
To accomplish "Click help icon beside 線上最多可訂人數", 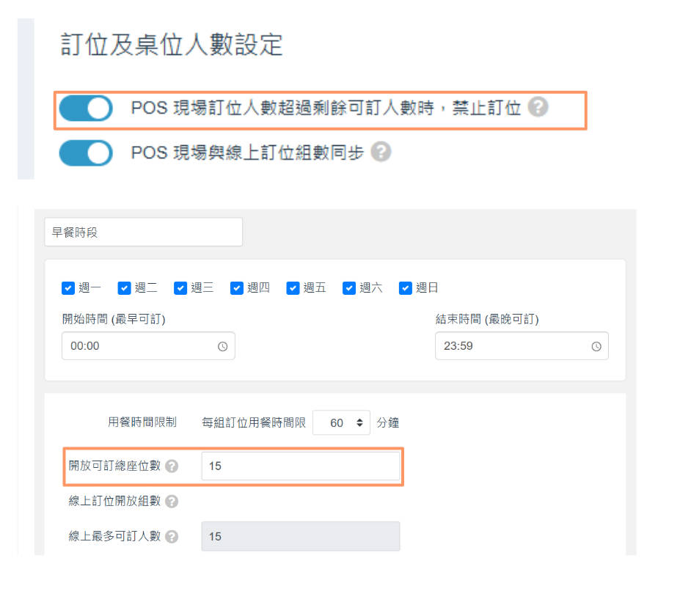I will pos(172,536).
